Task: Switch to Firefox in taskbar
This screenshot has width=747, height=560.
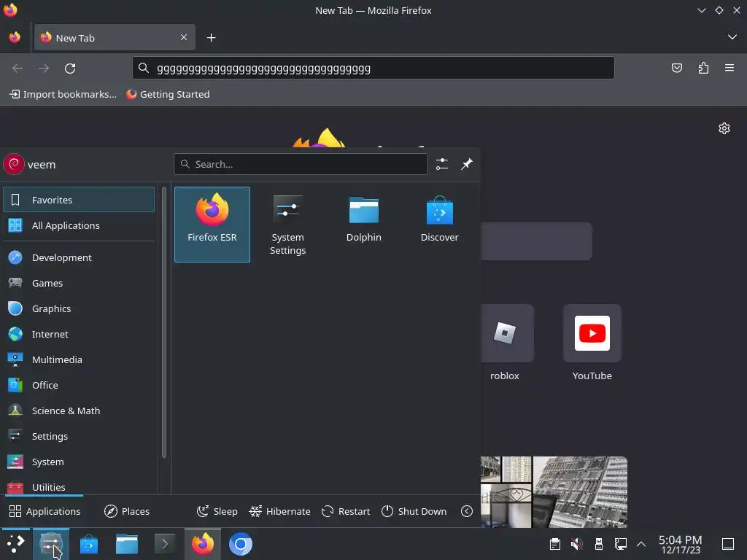Action: pyautogui.click(x=203, y=544)
